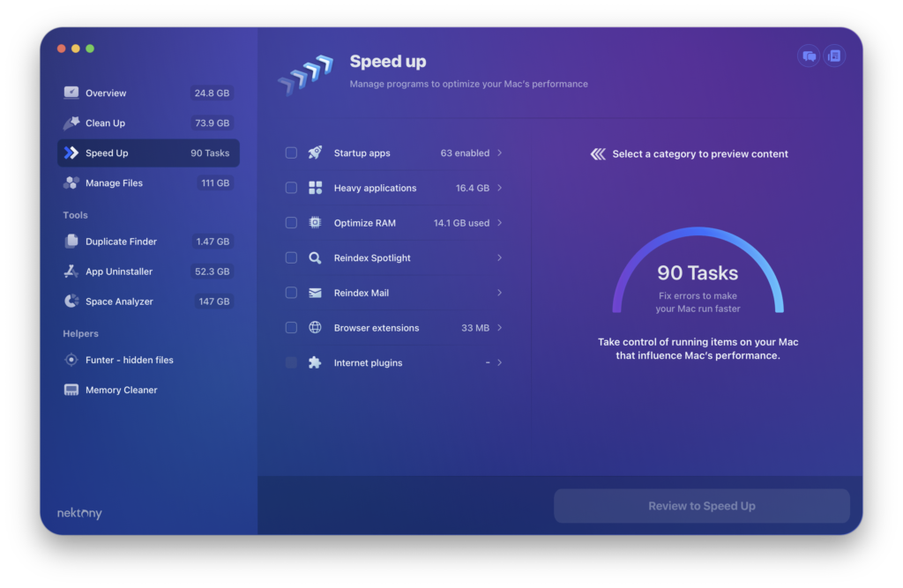Check the Startup apps checkbox
Image resolution: width=903 pixels, height=588 pixels.
coord(291,153)
